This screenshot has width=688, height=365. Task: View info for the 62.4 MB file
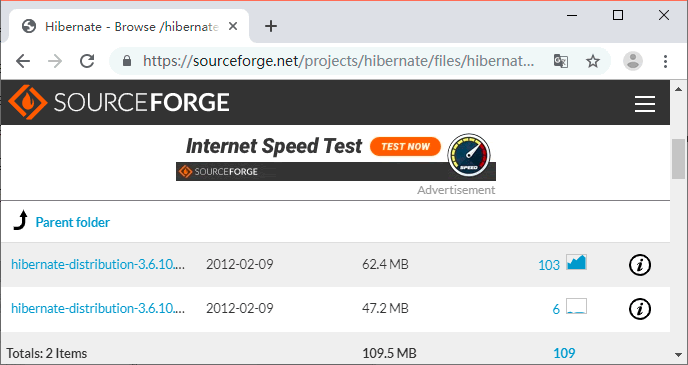(640, 265)
